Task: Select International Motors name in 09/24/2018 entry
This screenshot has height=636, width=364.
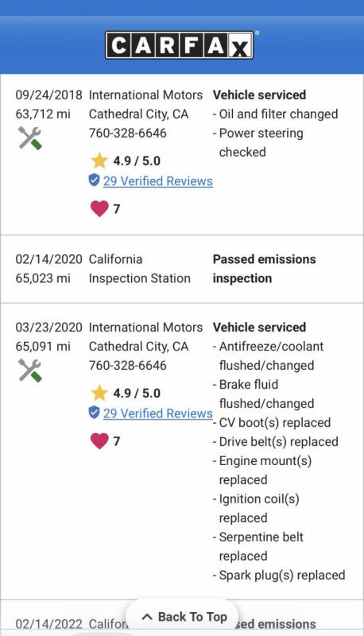Action: (145, 95)
